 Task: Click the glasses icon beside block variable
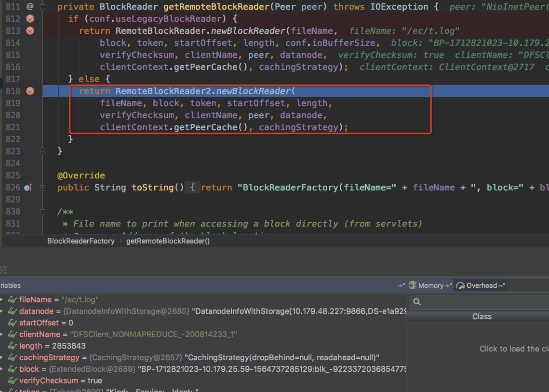point(13,369)
